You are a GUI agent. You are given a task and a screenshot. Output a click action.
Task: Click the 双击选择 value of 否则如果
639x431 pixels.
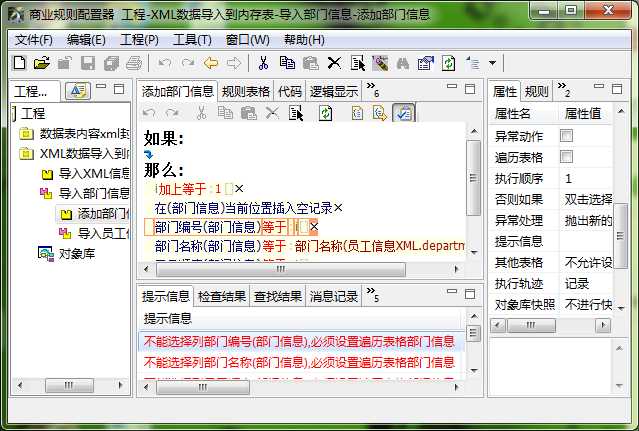(x=588, y=199)
